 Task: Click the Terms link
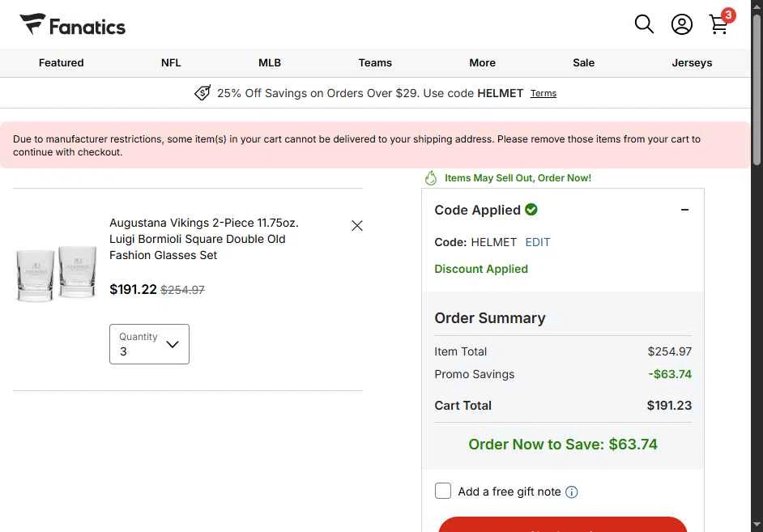tap(543, 93)
